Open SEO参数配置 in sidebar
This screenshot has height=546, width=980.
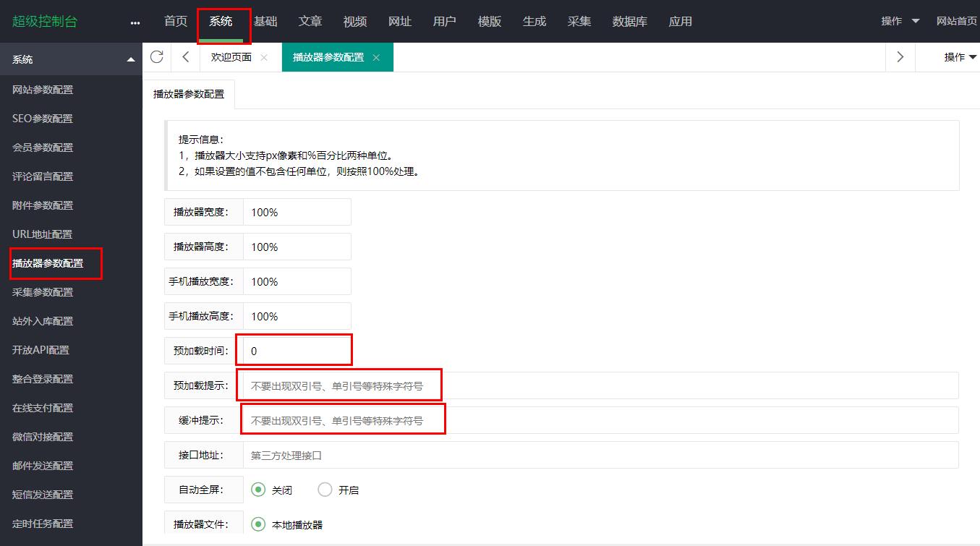pyautogui.click(x=43, y=119)
